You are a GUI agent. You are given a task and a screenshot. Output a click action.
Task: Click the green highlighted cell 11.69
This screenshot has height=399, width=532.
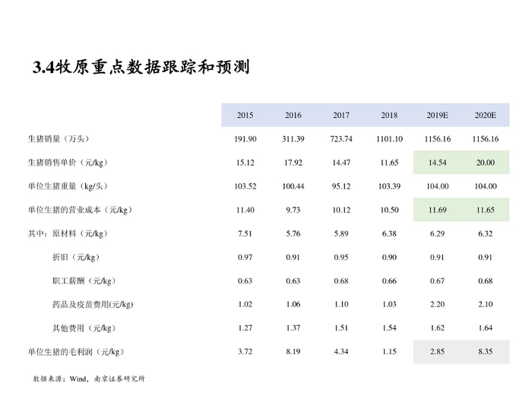point(437,210)
